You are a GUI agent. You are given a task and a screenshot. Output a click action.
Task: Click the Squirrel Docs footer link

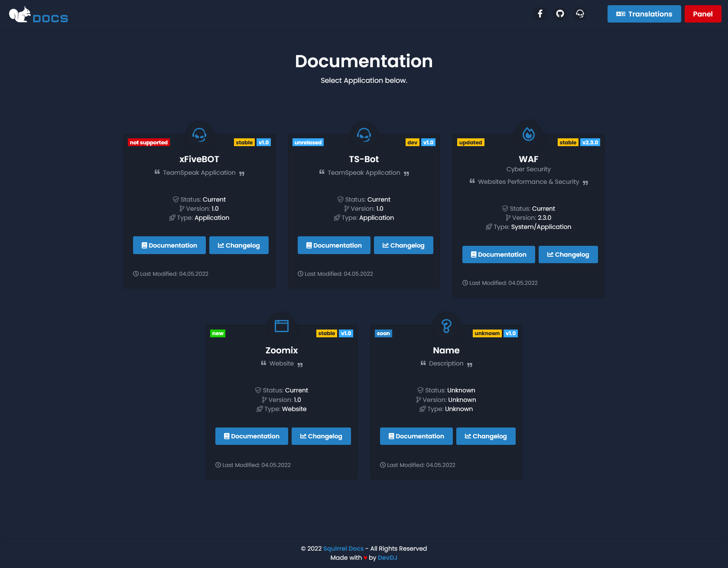(343, 548)
